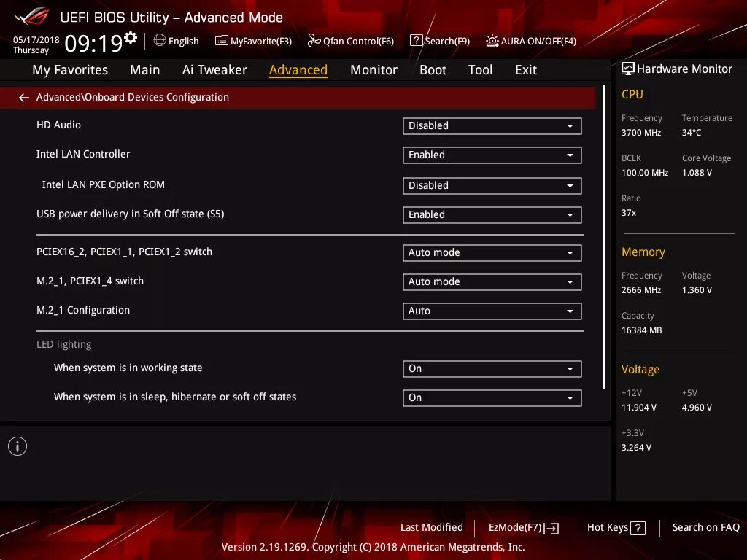Click the memory frequency value 2666 MHz
The height and width of the screenshot is (560, 747).
point(641,290)
